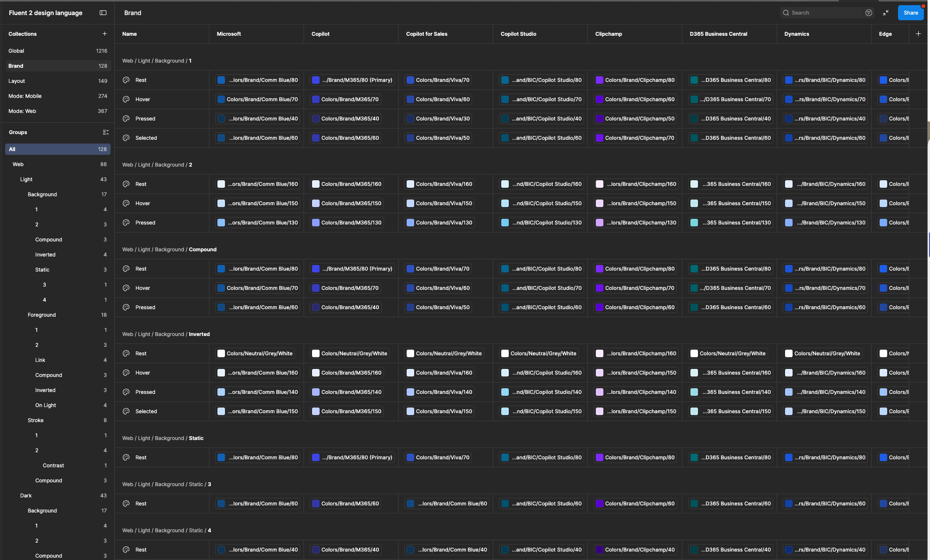Select the On Light group

point(58,405)
